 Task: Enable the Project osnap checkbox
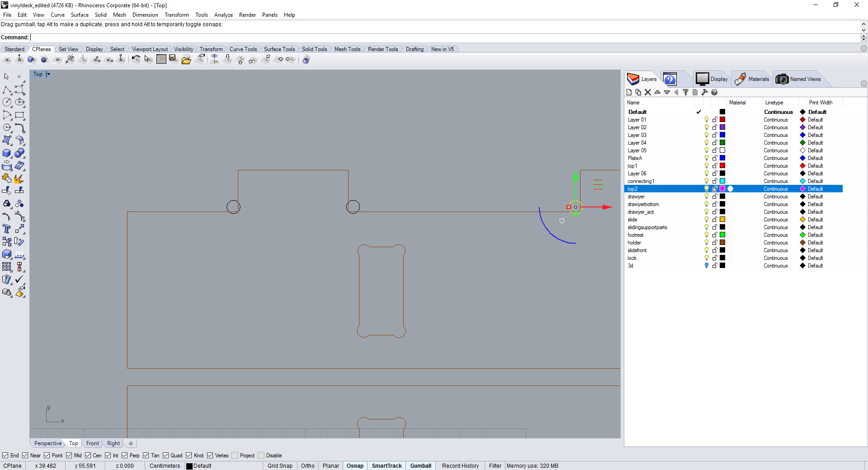coord(235,456)
